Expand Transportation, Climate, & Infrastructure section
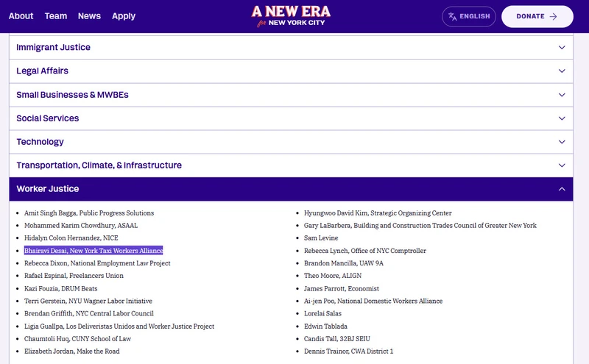This screenshot has height=364, width=589. [x=291, y=165]
